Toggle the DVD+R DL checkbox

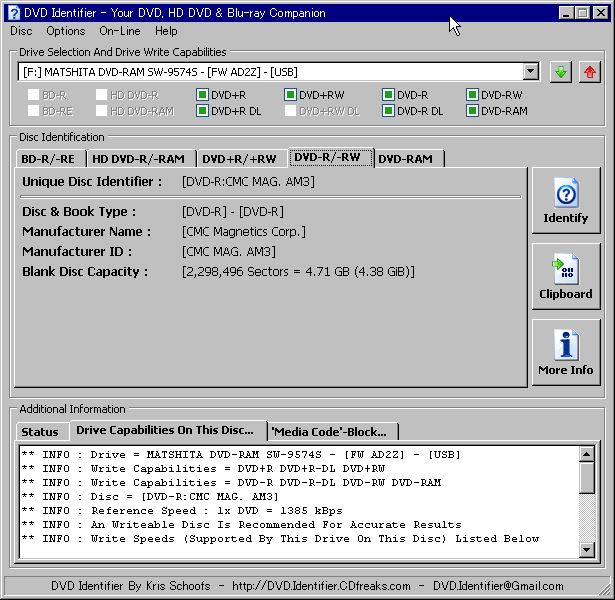click(202, 111)
